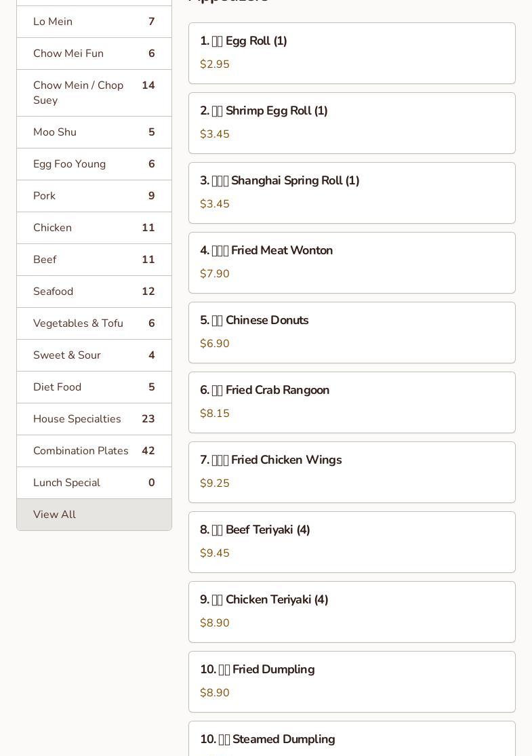Image resolution: width=532 pixels, height=756 pixels.
Task: Open the Lo Mein category
Action: tap(94, 22)
